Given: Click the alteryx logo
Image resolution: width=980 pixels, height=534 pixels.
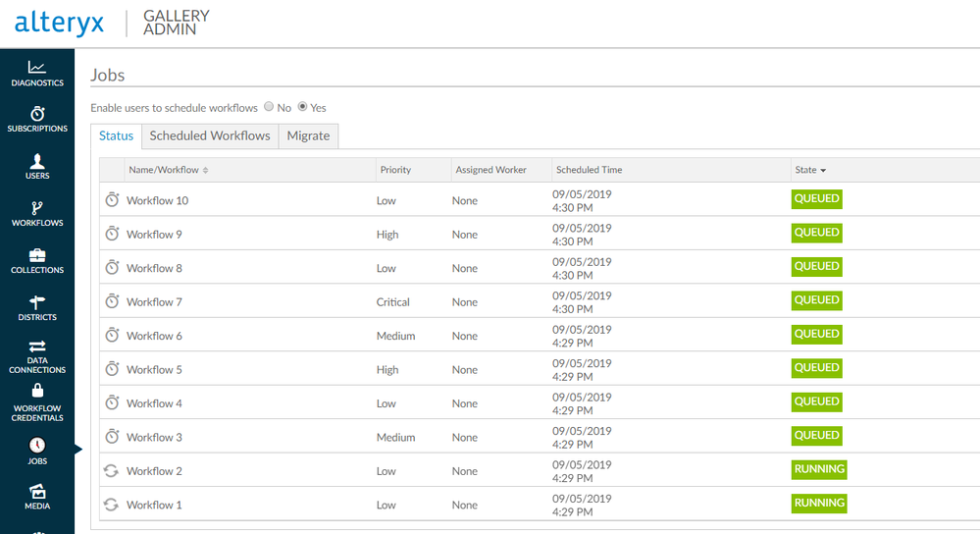Looking at the screenshot, I should [x=59, y=24].
